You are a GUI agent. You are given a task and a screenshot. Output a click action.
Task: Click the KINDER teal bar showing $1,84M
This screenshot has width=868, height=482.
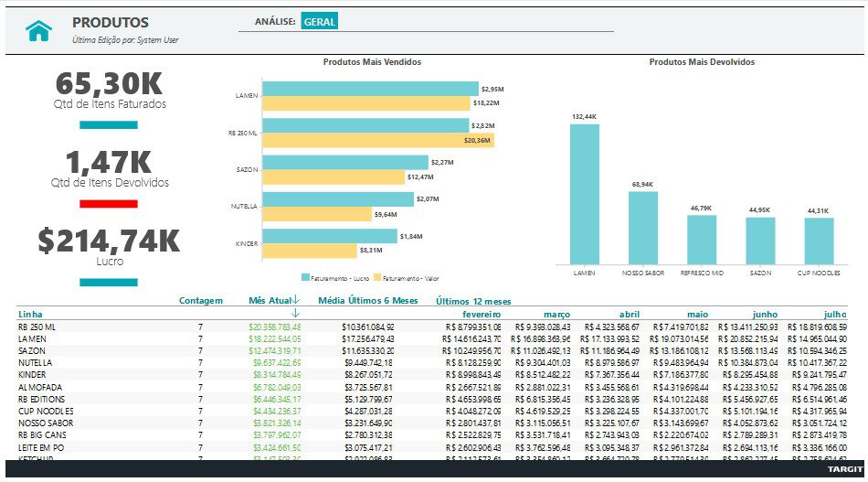tap(330, 236)
